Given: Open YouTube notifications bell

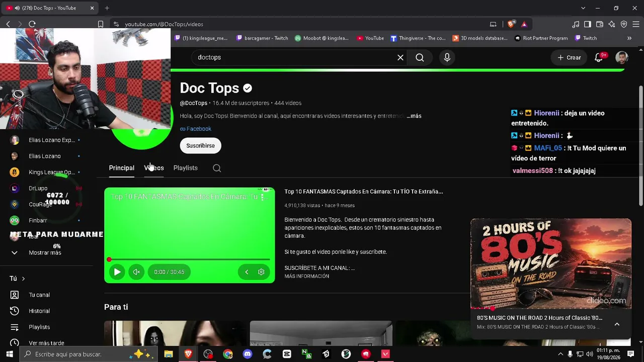Looking at the screenshot, I should click(599, 57).
